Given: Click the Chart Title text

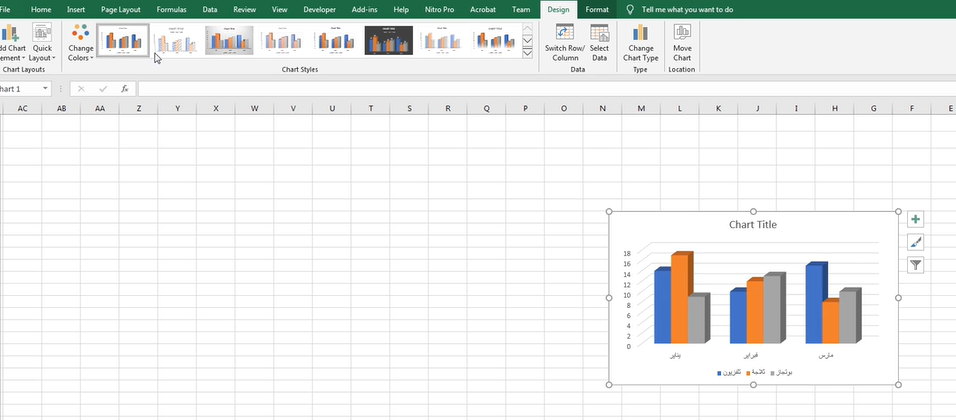Looking at the screenshot, I should click(753, 224).
